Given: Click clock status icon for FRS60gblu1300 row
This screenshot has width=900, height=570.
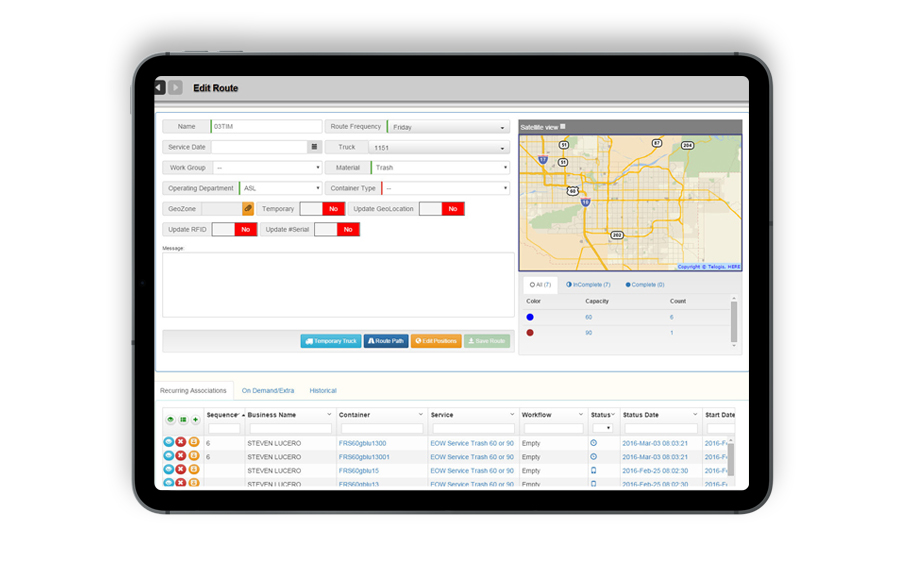Looking at the screenshot, I should tap(593, 443).
